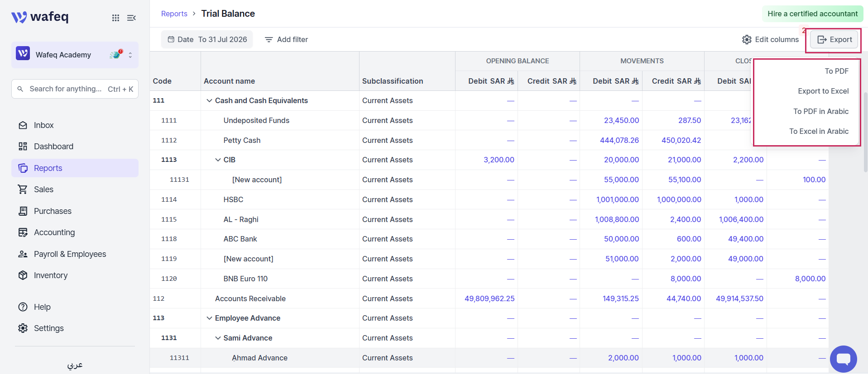Open Sales cart icon

23,189
